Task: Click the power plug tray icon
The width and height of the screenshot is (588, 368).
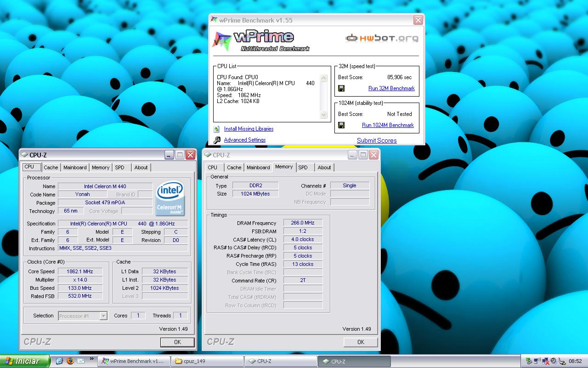Action: 561,361
